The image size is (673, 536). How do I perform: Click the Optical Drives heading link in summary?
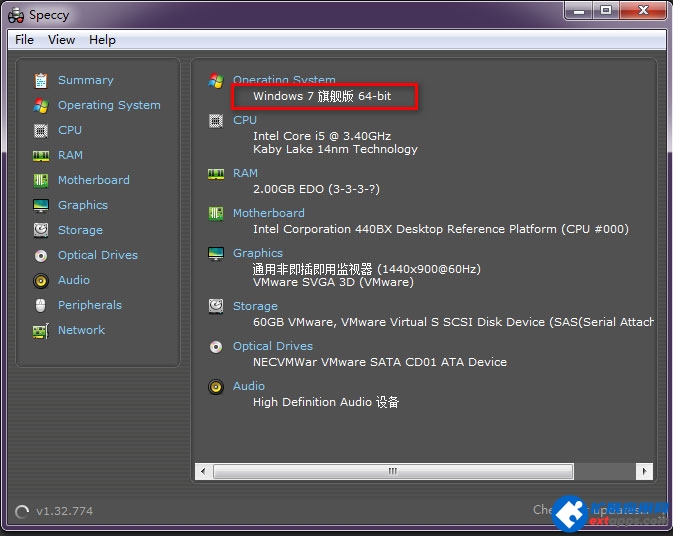[x=273, y=346]
